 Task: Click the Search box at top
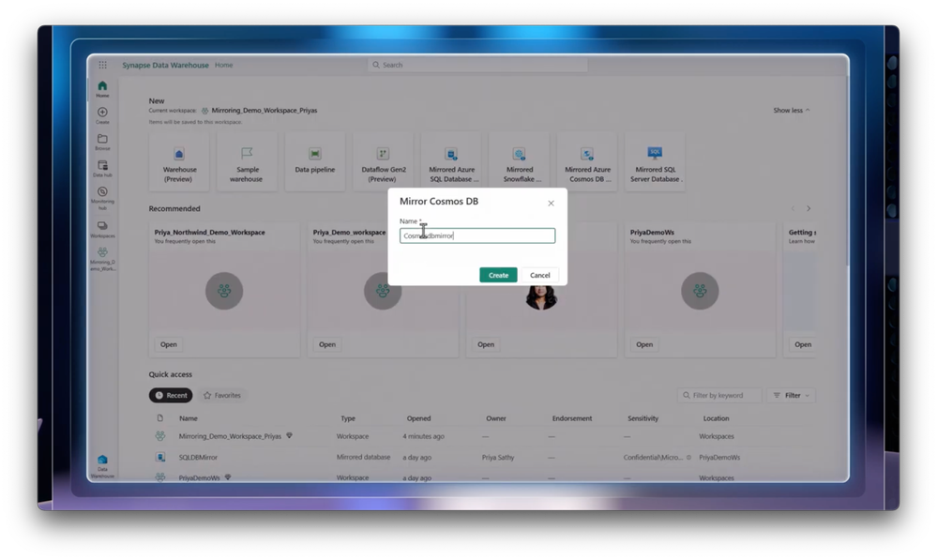477,65
